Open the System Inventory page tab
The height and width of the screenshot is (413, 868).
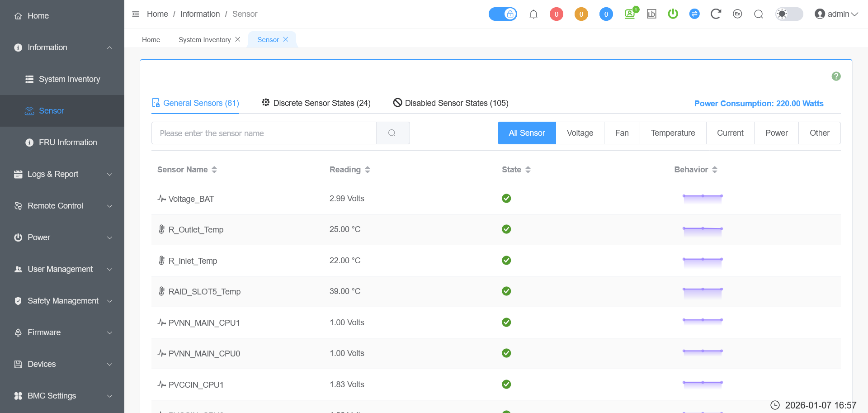tap(204, 40)
